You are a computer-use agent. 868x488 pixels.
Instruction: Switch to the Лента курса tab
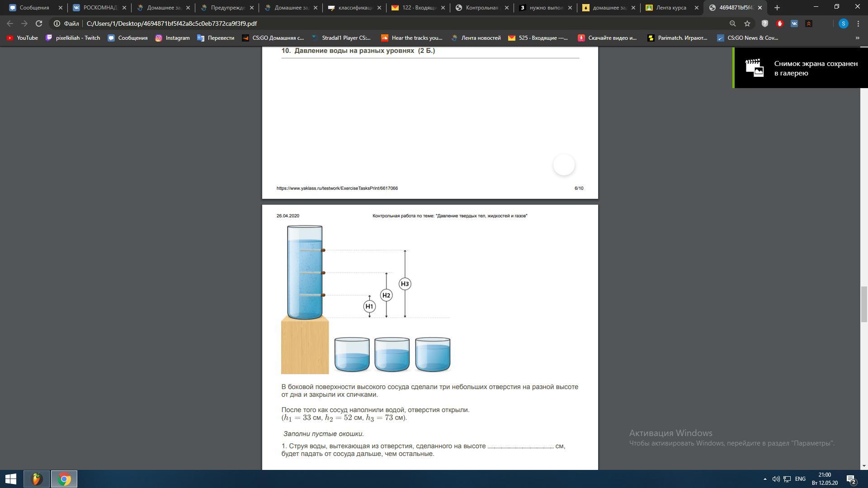[x=672, y=8]
